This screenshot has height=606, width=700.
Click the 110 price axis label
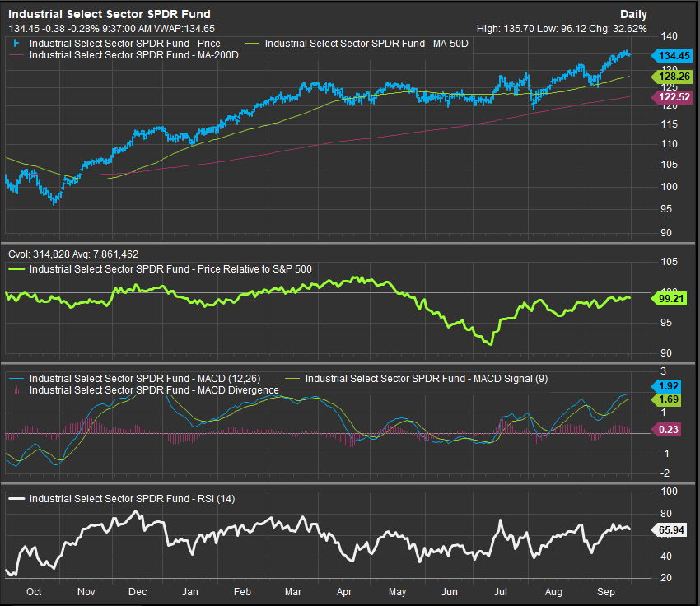670,144
